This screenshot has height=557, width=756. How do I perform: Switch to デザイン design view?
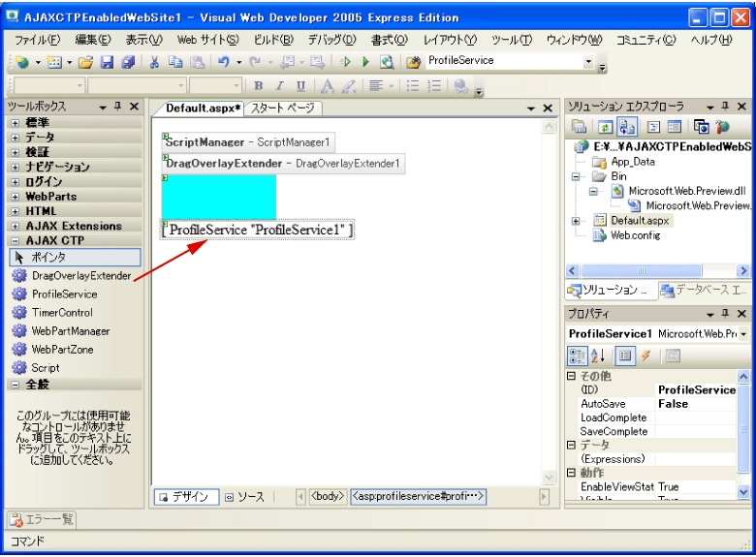click(x=187, y=497)
